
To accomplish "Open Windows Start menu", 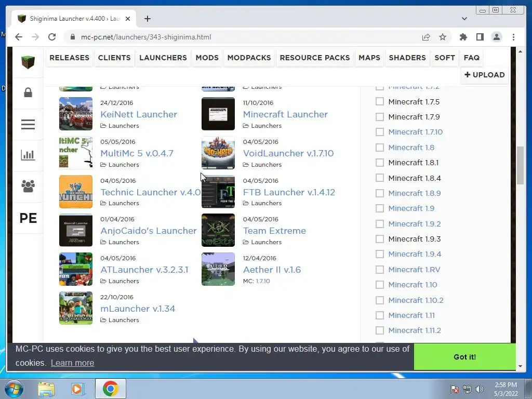I will pyautogui.click(x=14, y=389).
